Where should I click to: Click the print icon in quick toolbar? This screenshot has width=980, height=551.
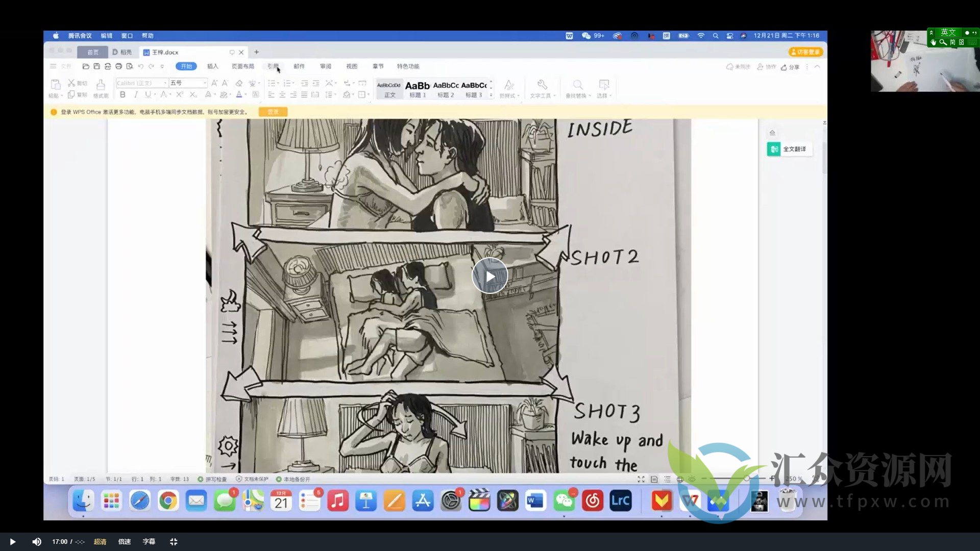coord(118,66)
